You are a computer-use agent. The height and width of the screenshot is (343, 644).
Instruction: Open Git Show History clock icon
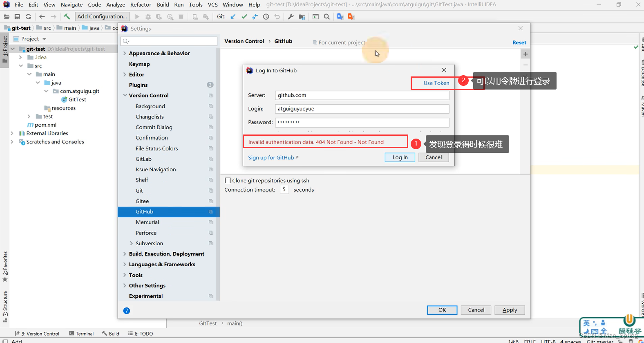click(266, 17)
